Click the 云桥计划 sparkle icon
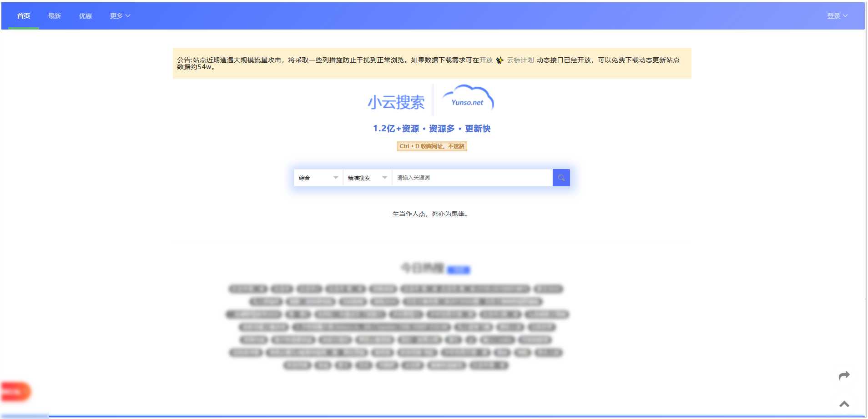 pos(500,60)
